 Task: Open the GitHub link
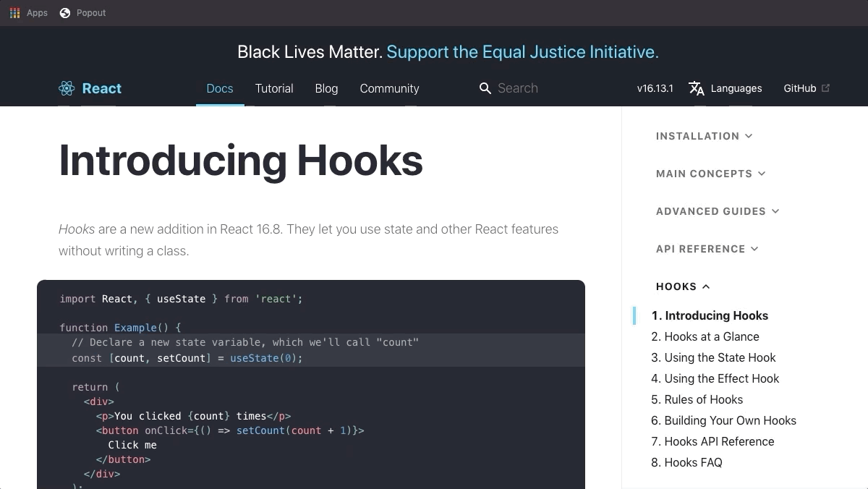click(x=807, y=88)
